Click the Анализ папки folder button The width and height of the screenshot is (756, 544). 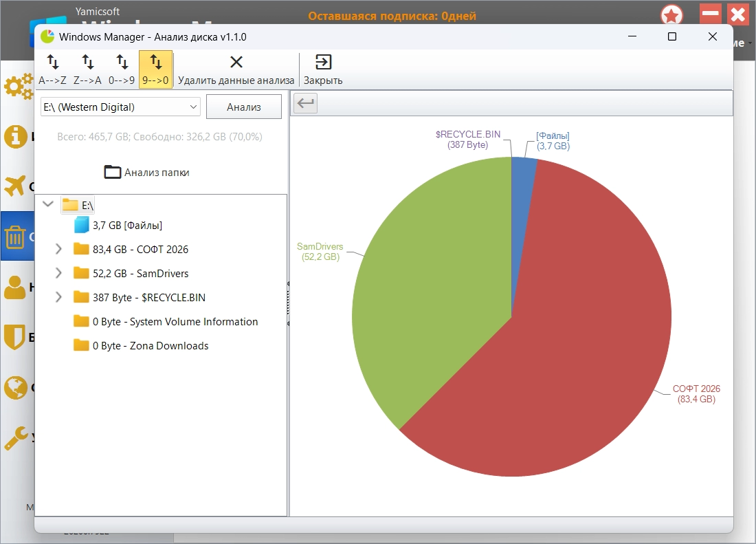click(x=147, y=172)
